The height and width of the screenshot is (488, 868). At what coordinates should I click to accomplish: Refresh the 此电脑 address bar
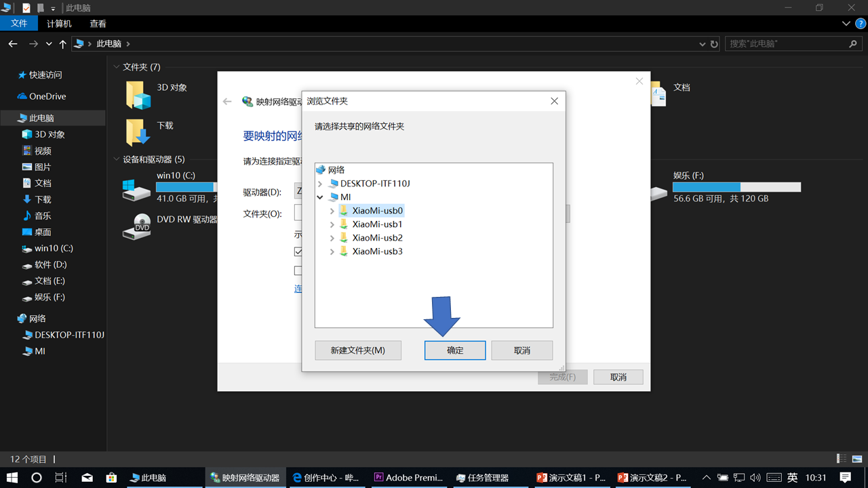click(x=714, y=44)
